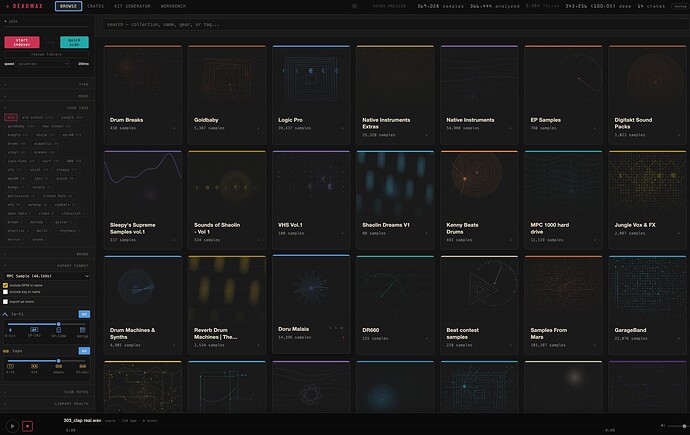Click the quick scan button

[x=74, y=42]
